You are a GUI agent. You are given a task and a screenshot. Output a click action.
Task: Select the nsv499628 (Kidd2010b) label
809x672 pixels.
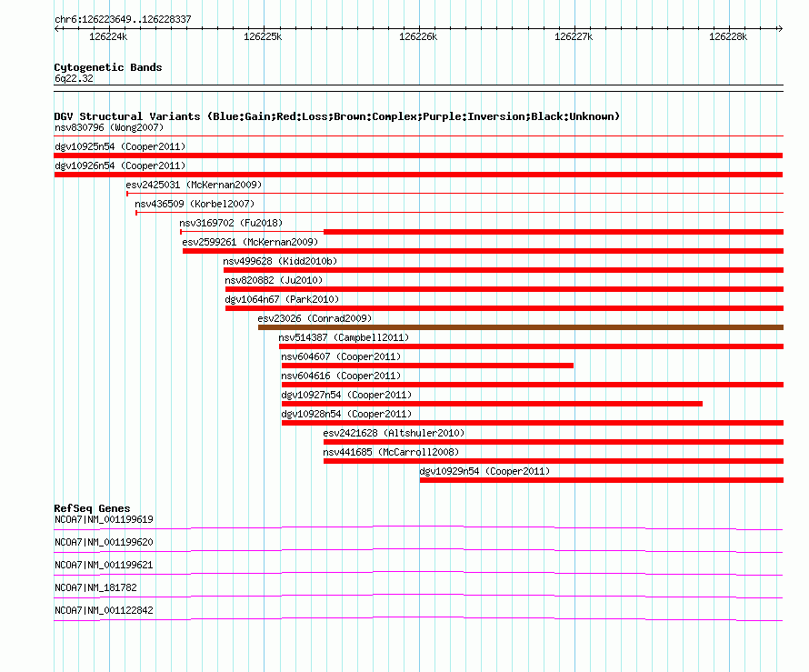pos(280,261)
